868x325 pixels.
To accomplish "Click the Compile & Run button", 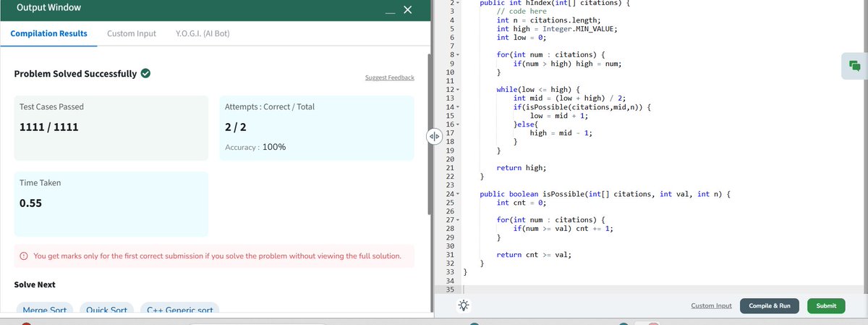I will pos(770,305).
